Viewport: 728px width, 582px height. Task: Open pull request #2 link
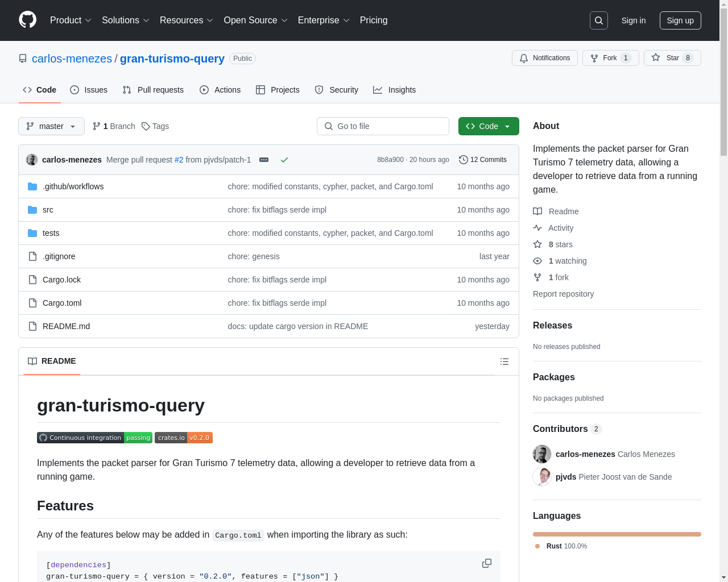point(179,160)
